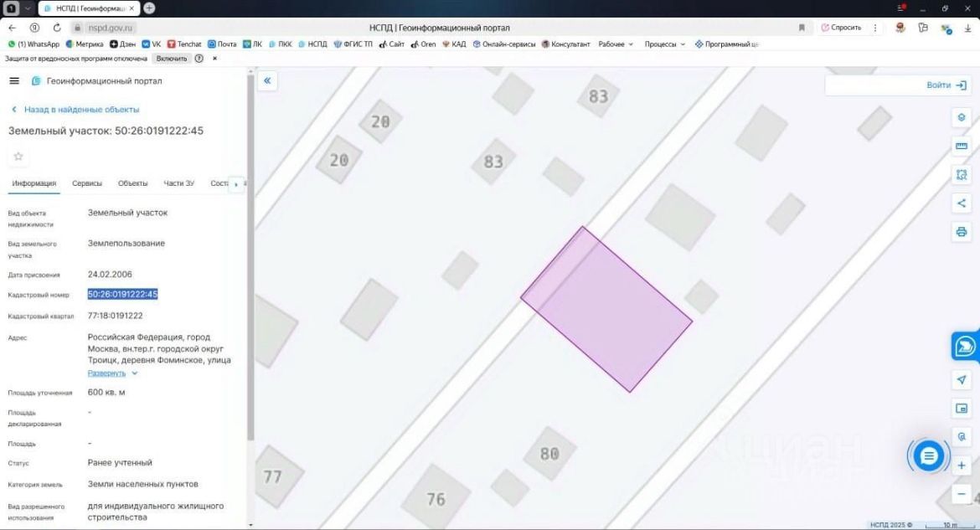The height and width of the screenshot is (530, 980).
Task: Switch to the Информация tab
Action: [34, 183]
